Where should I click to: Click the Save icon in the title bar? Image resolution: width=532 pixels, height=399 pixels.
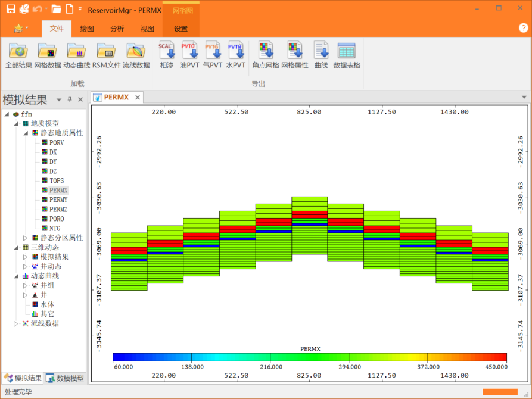click(11, 9)
